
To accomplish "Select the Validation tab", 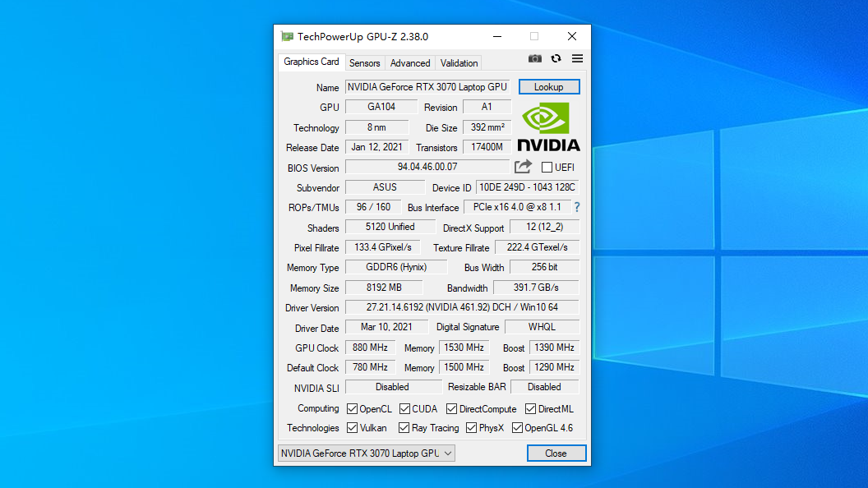I will [459, 63].
